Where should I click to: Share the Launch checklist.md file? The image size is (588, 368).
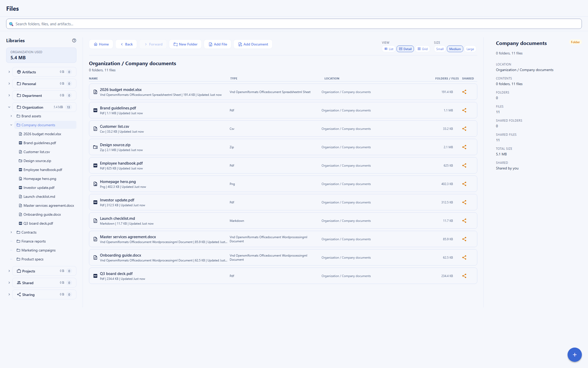point(464,221)
